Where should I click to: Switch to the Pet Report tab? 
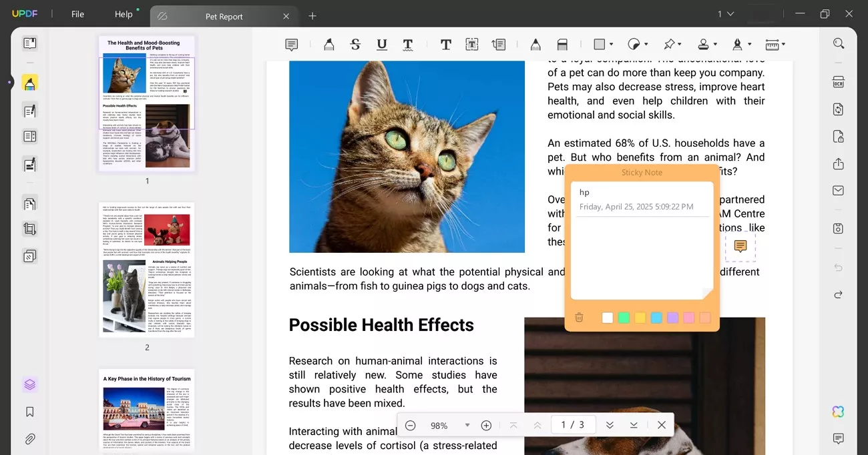point(224,16)
